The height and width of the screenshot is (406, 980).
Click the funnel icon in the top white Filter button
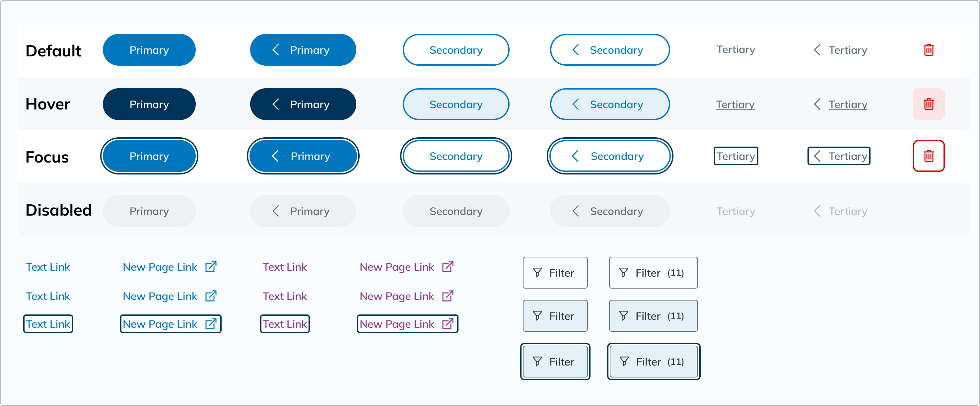coord(537,272)
